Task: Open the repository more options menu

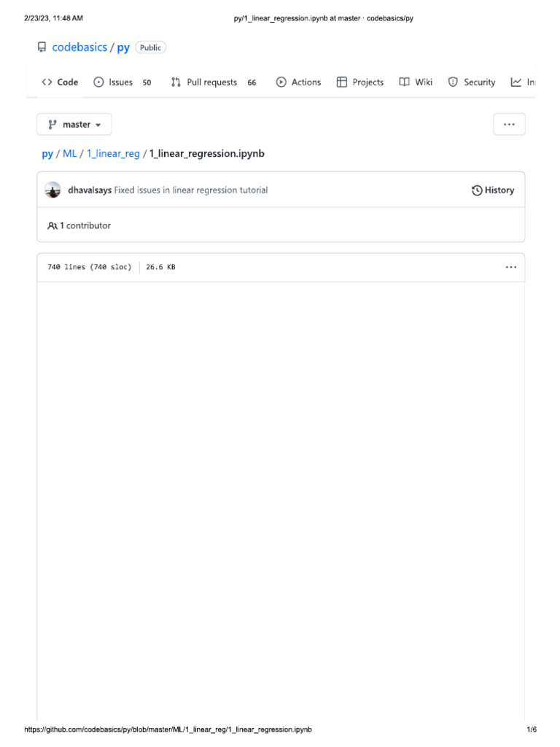Action: [x=509, y=125]
